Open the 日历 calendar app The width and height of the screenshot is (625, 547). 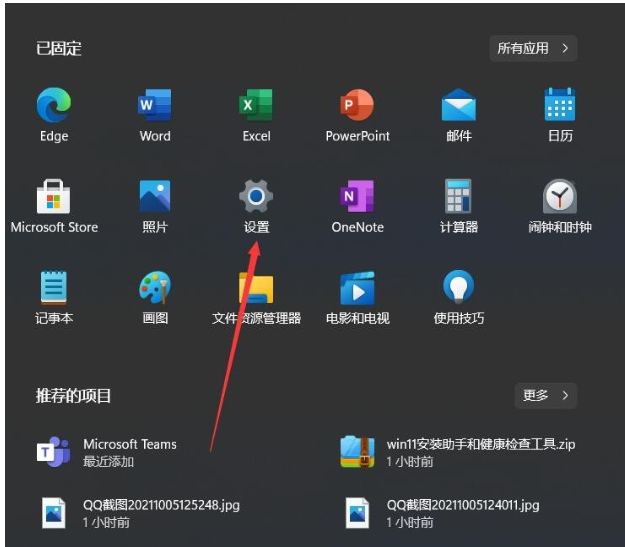click(560, 104)
